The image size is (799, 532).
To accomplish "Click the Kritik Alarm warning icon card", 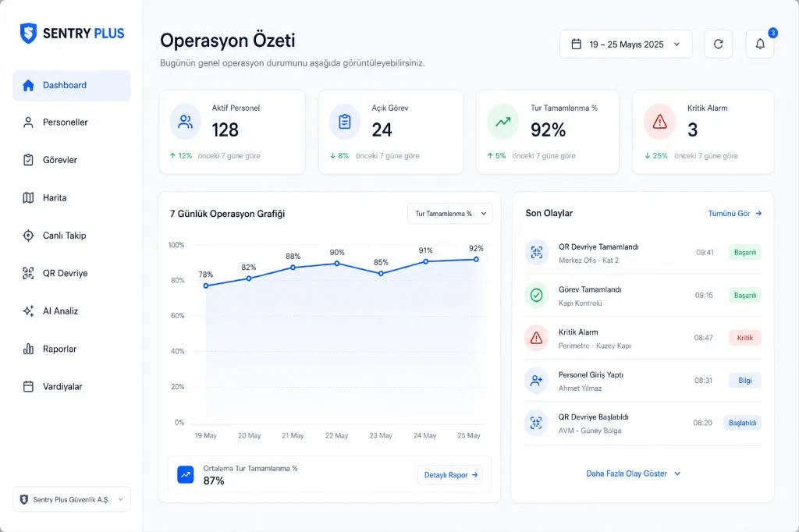I will pyautogui.click(x=660, y=122).
